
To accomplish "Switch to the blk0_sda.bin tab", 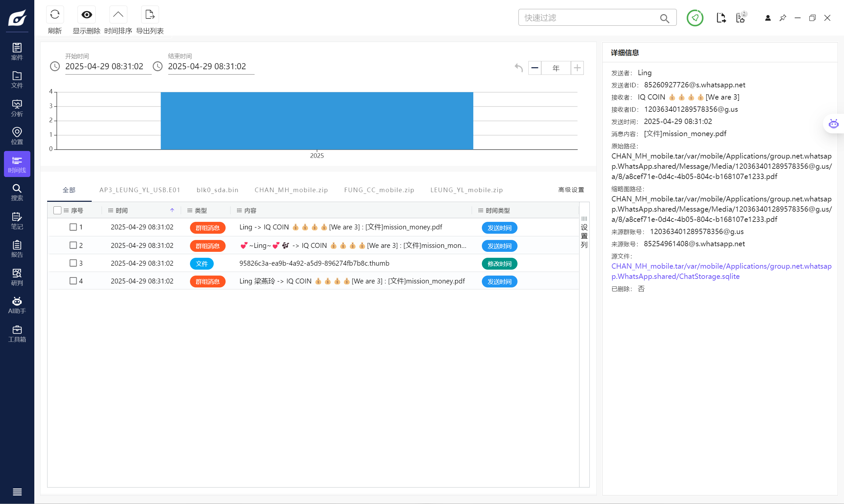I will point(217,190).
